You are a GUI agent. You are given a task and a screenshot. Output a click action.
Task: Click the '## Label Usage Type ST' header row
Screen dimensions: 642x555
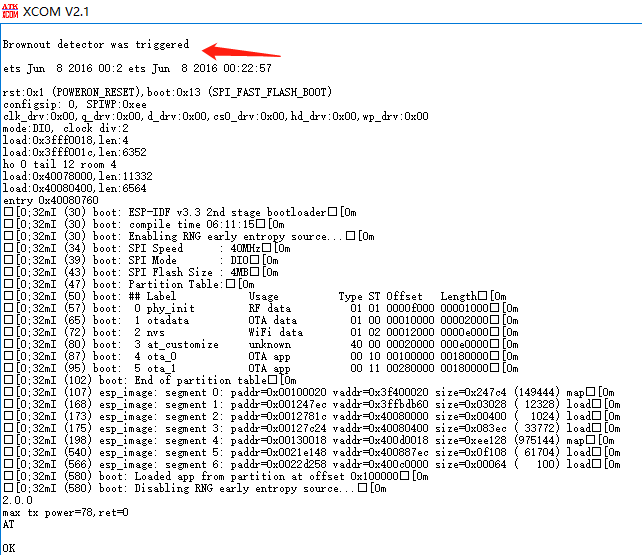255,296
